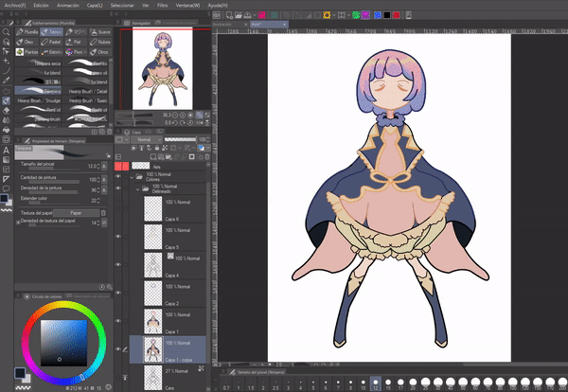Open the Animación menu
Image resolution: width=568 pixels, height=392 pixels.
[x=69, y=5]
